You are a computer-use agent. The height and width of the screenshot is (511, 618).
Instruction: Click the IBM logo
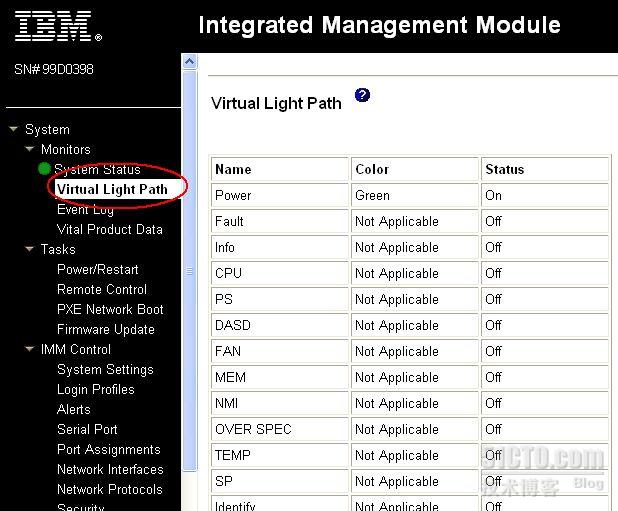[57, 27]
